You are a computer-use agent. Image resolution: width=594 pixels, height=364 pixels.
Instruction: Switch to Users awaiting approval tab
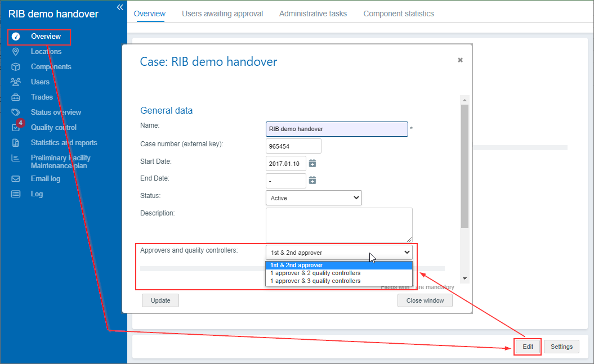(x=222, y=14)
